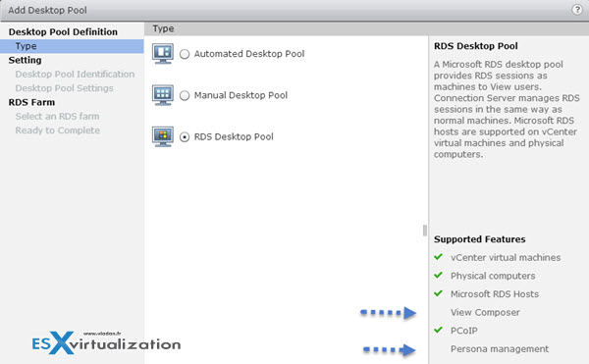
Task: Open Ready to Complete step
Action: tap(58, 130)
